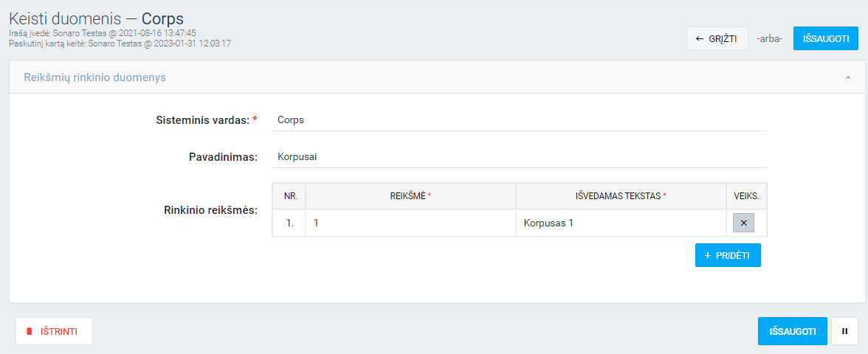Click the Sisteminis vardas label
The width and height of the screenshot is (868, 354).
coord(202,119)
